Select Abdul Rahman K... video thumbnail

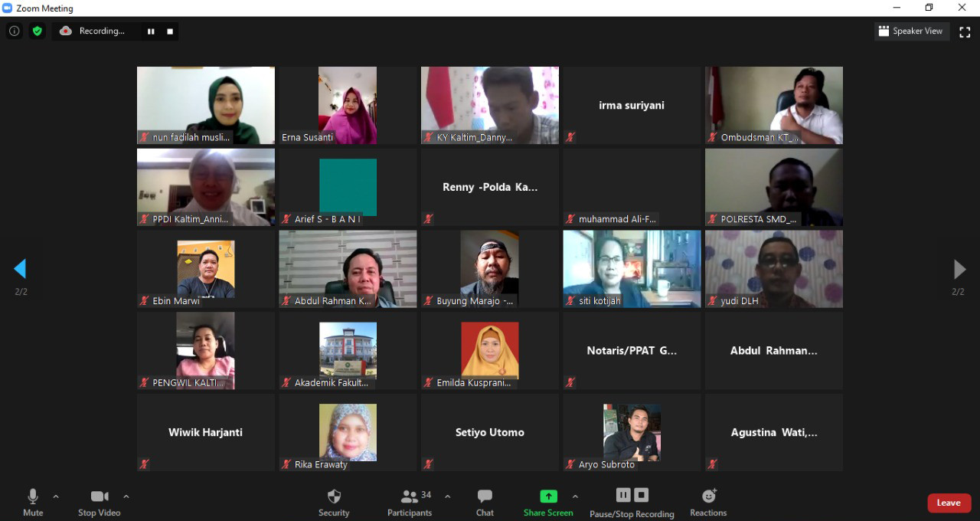(x=348, y=269)
